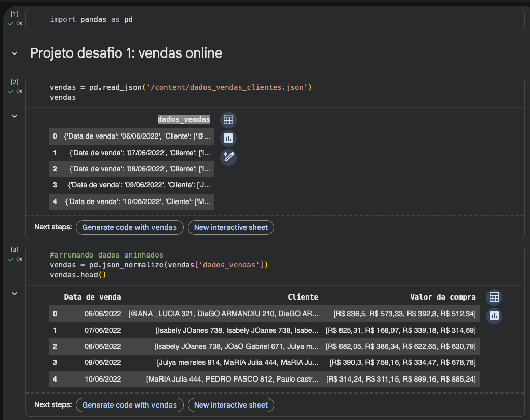The image size is (530, 420).
Task: Click New interactive sheet under cell 2
Action: coord(230,227)
